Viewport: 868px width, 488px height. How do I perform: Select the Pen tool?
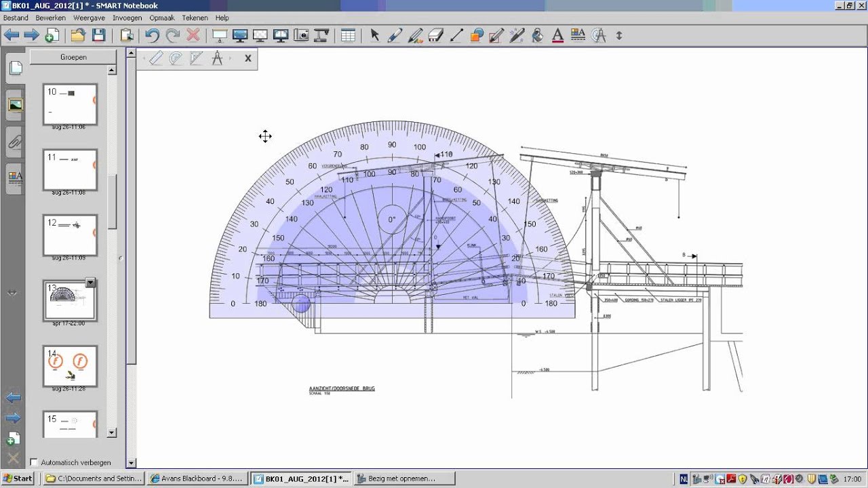[x=395, y=35]
